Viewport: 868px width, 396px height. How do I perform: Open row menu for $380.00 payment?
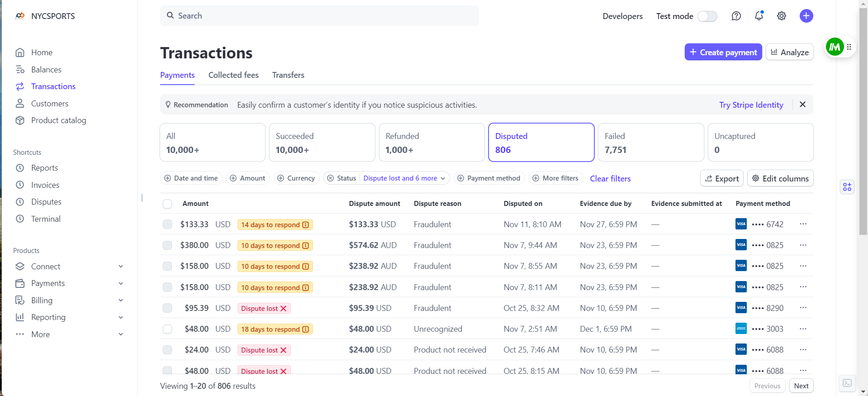click(x=803, y=245)
